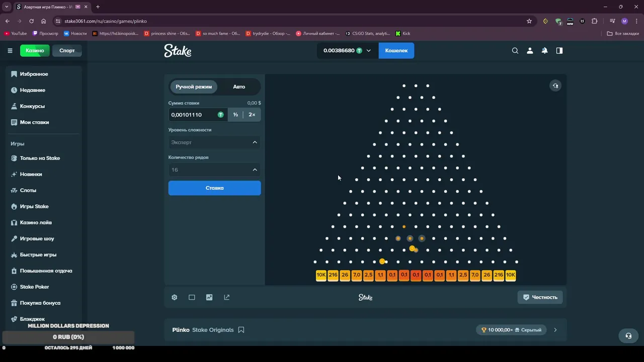
Task: Click the game settings gear icon
Action: point(175,297)
